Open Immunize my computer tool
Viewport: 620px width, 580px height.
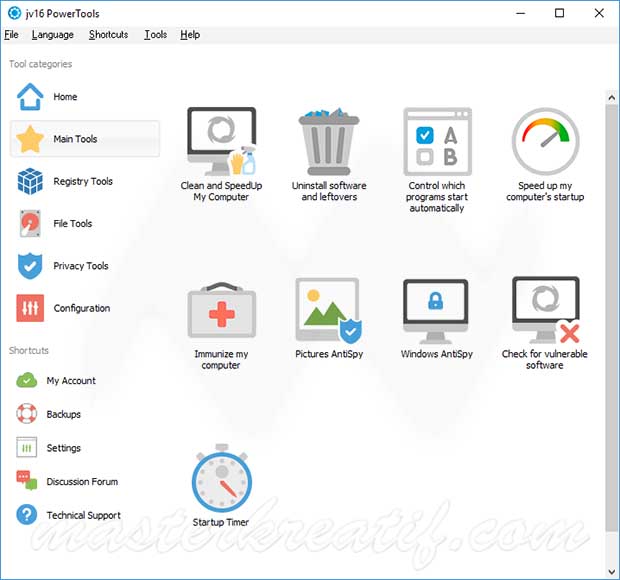(221, 311)
